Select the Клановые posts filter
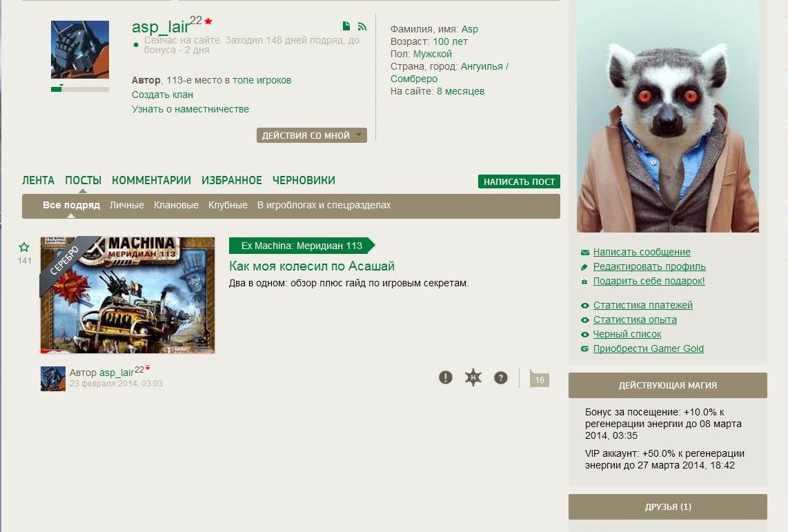This screenshot has height=532, width=788. 176,205
